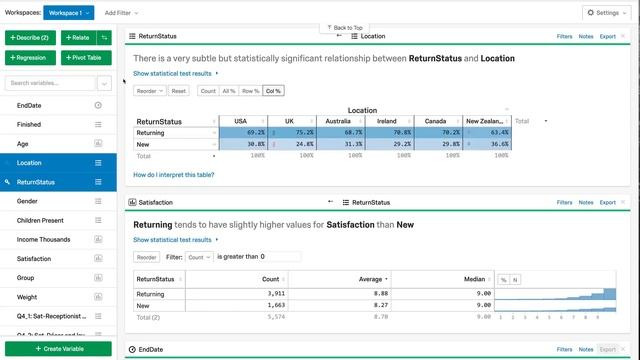Image resolution: width=640 pixels, height=360 pixels.
Task: Click the is greater than value field
Action: pos(280,257)
